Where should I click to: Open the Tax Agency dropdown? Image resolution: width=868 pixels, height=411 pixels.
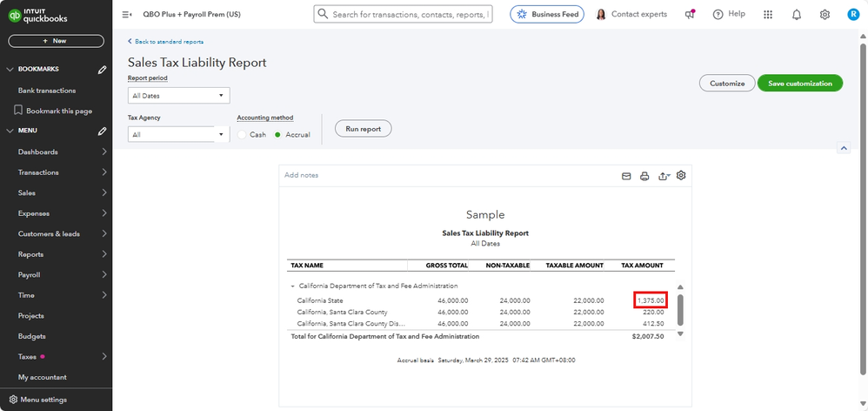[178, 135]
